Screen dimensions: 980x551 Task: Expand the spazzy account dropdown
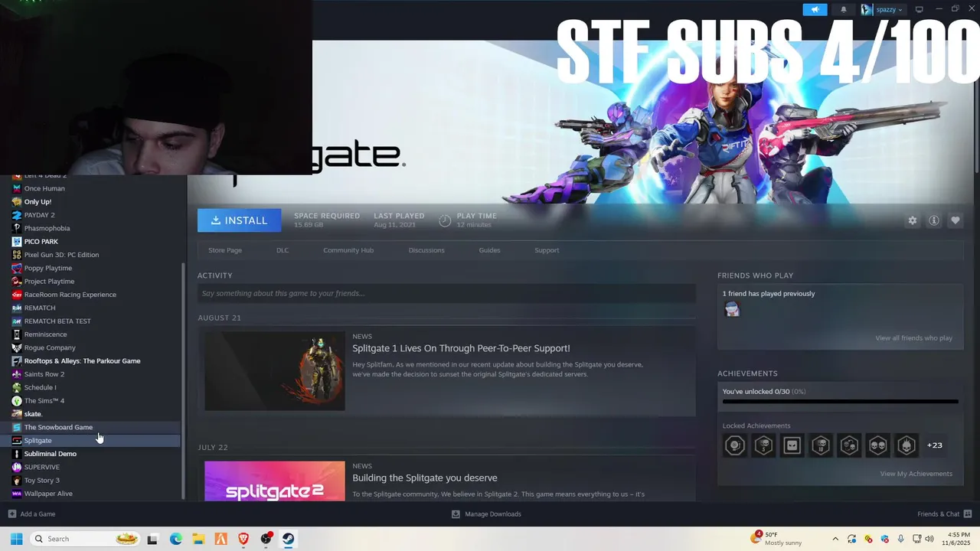882,9
